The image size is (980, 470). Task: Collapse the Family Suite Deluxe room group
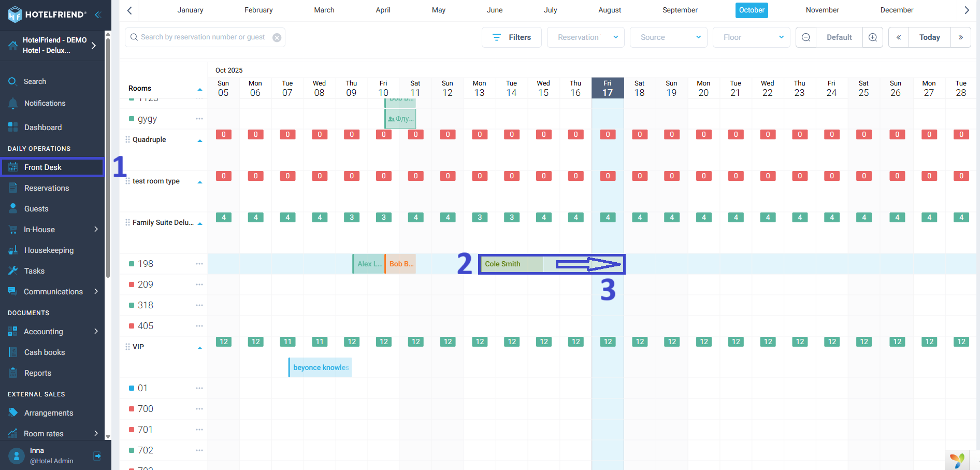point(200,223)
